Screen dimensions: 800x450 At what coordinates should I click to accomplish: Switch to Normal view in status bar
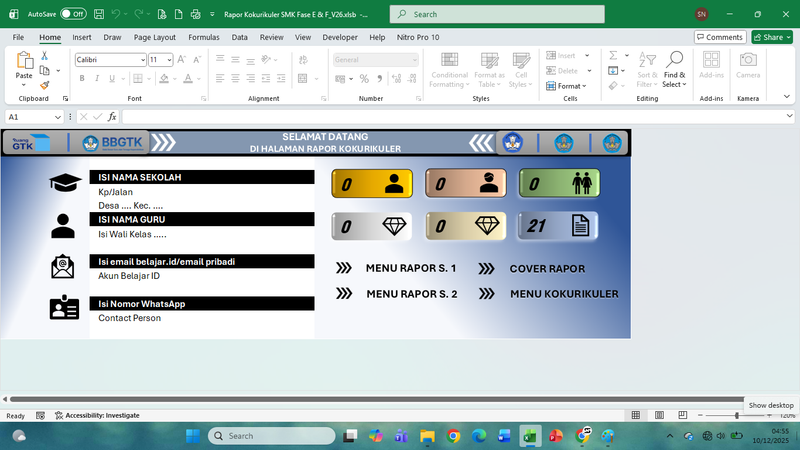click(x=636, y=415)
